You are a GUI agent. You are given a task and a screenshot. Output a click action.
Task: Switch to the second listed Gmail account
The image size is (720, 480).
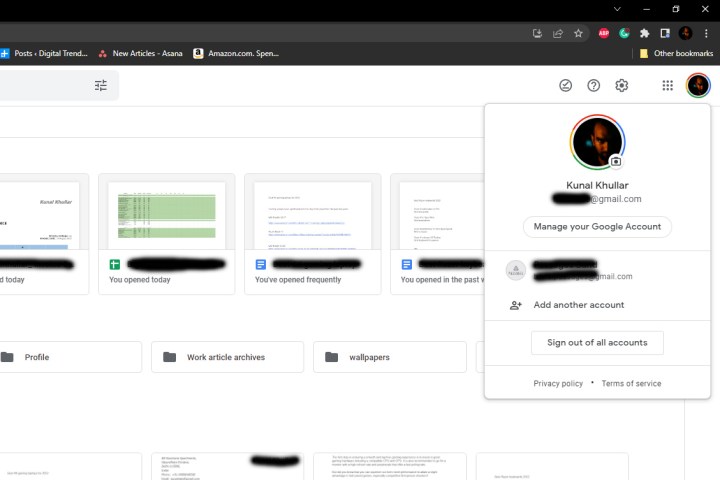[x=597, y=270]
